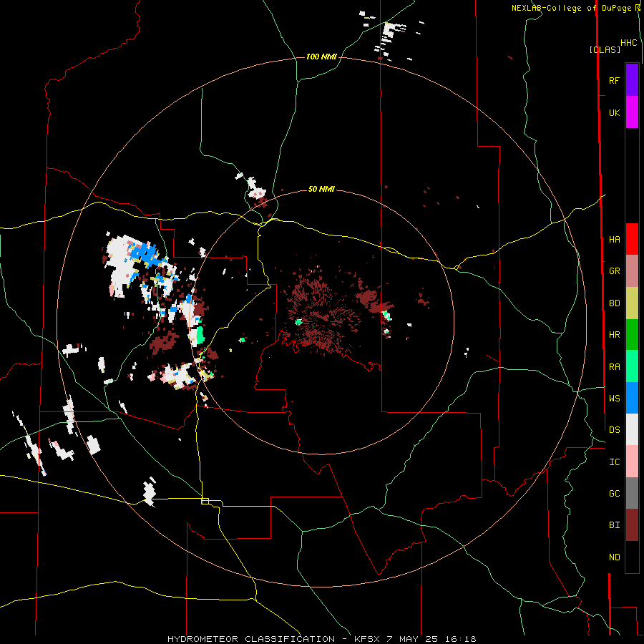Click the "HA" legend label
Image resolution: width=644 pixels, height=644 pixels.
615,240
